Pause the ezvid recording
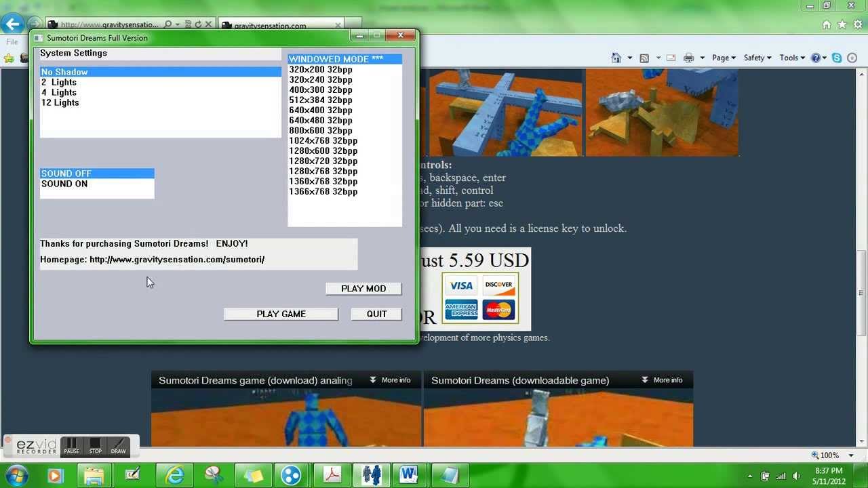The height and width of the screenshot is (488, 868). [72, 446]
